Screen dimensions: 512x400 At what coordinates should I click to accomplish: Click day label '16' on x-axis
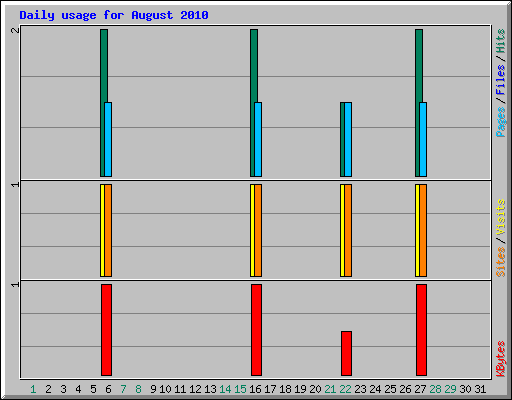point(255,389)
